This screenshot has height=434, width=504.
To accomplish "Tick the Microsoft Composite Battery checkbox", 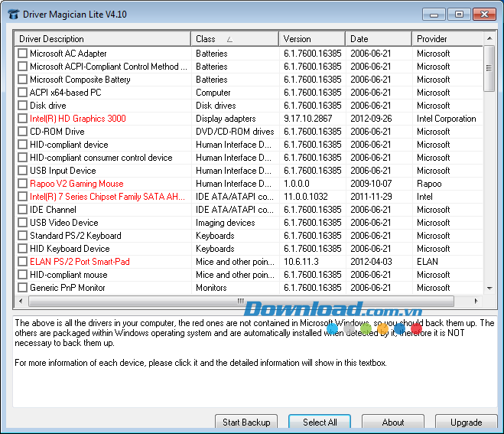I will (x=22, y=79).
